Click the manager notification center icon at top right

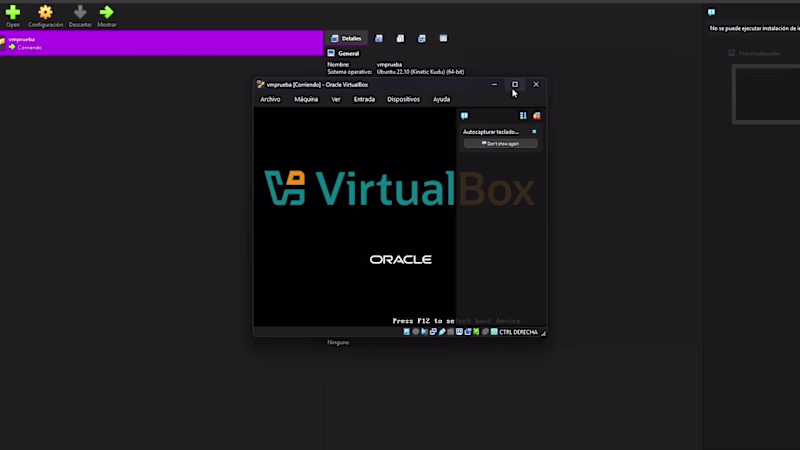point(711,12)
